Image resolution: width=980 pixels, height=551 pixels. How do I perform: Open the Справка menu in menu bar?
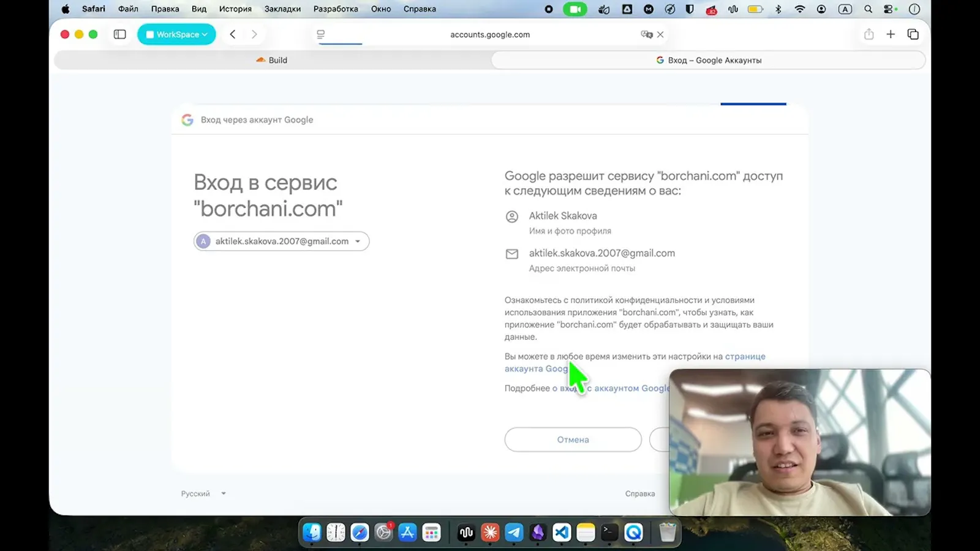click(x=420, y=9)
